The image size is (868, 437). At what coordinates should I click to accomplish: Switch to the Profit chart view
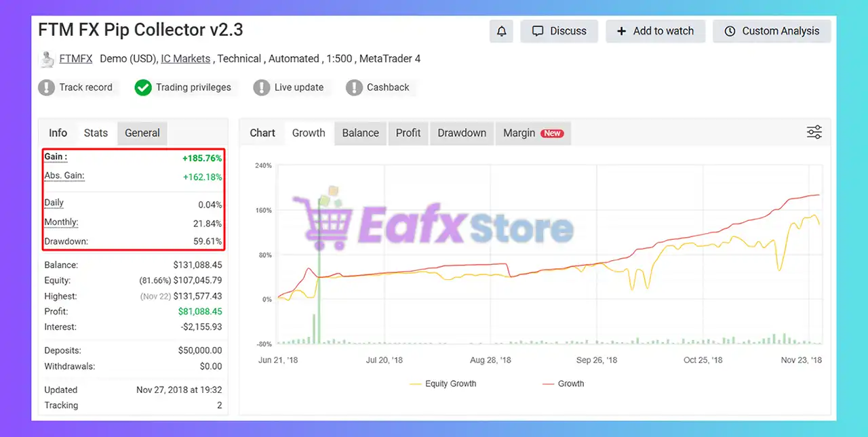[408, 133]
